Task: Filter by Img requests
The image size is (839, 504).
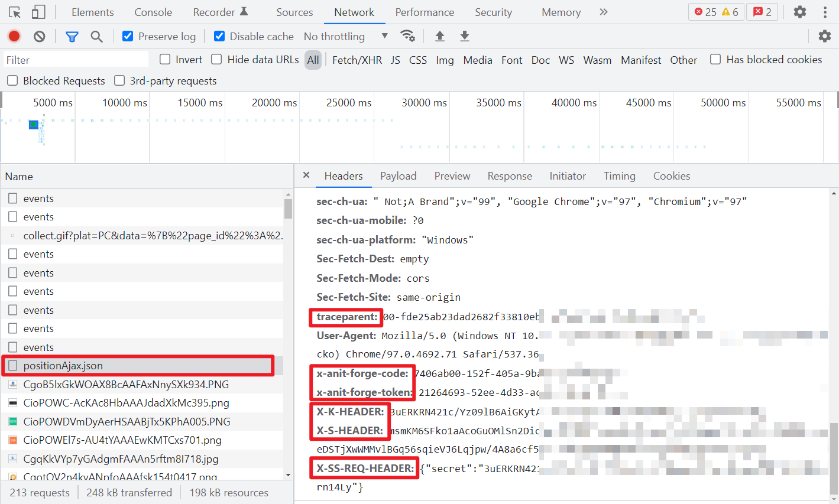Action: tap(445, 60)
